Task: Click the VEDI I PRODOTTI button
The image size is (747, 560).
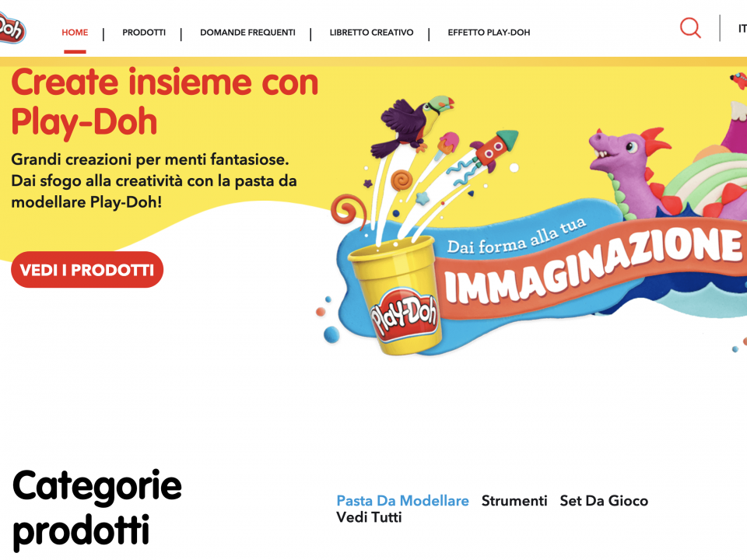Action: (87, 270)
